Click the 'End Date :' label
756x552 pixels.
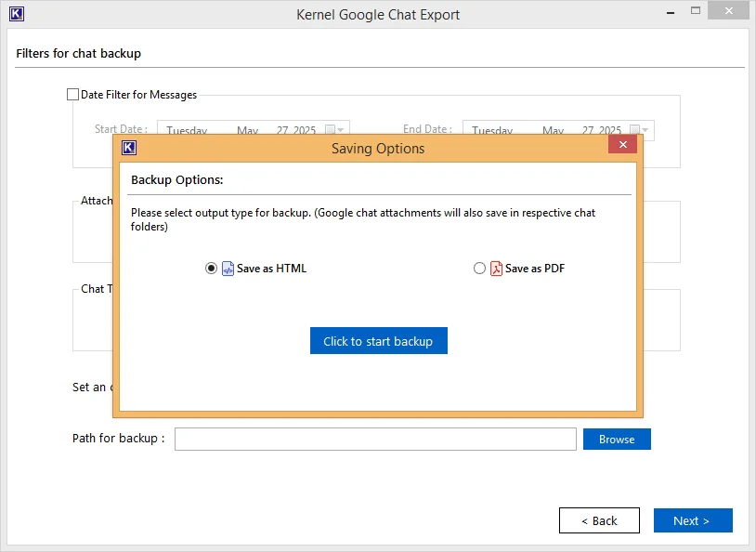[427, 129]
